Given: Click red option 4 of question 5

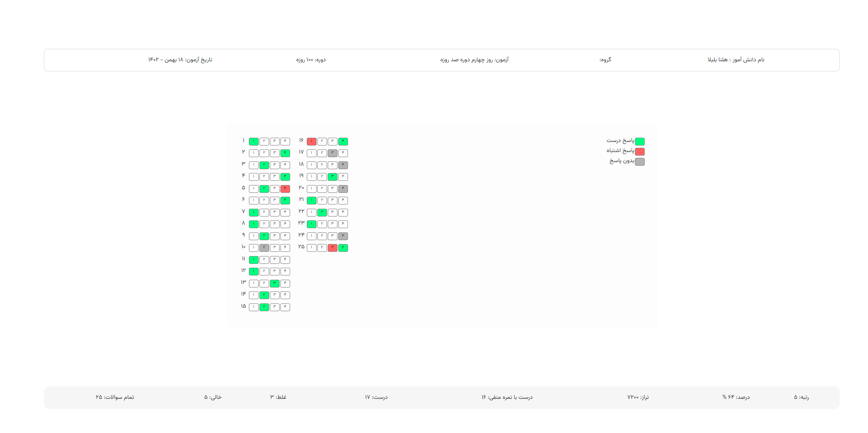Looking at the screenshot, I should 285,189.
